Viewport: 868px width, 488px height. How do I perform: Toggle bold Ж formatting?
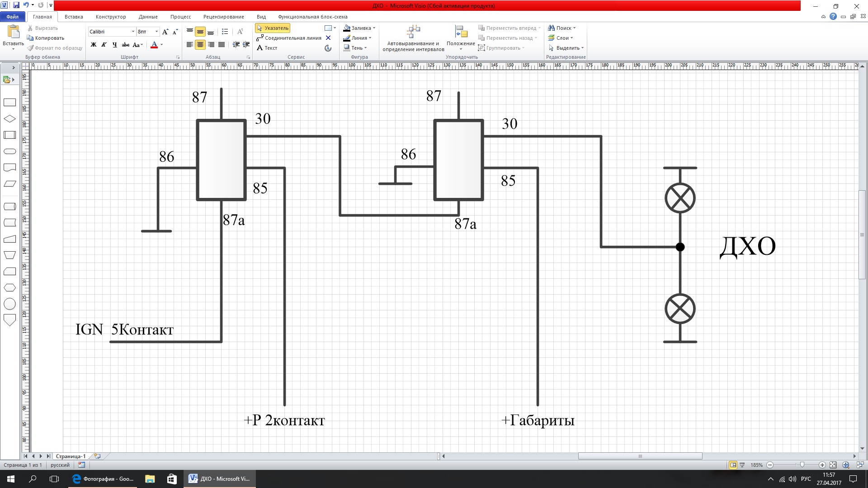(94, 45)
